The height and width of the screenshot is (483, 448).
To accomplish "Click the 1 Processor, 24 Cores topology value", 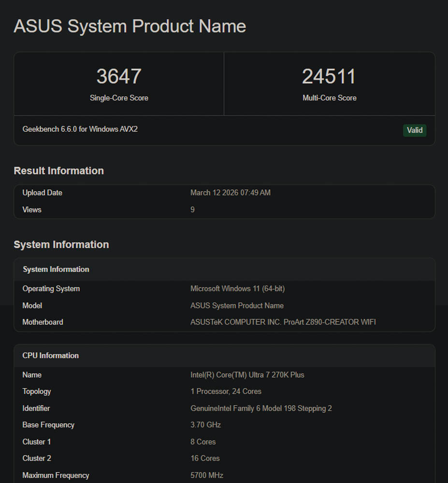I will [226, 392].
